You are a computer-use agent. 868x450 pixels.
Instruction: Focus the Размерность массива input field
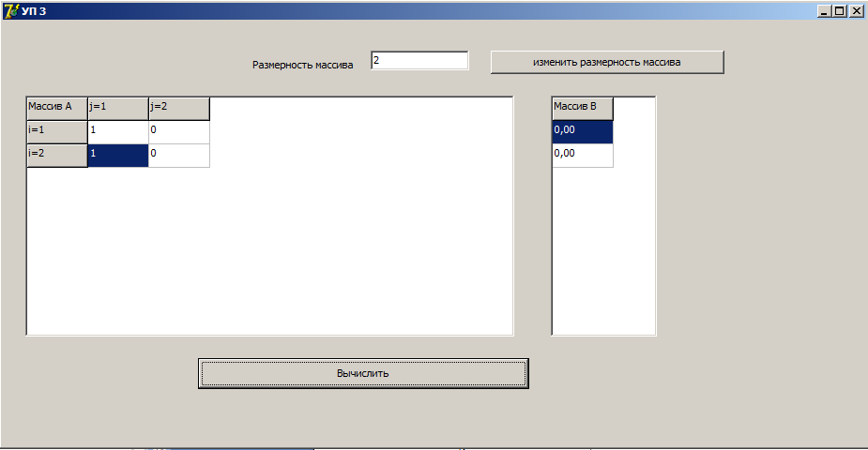pyautogui.click(x=419, y=60)
